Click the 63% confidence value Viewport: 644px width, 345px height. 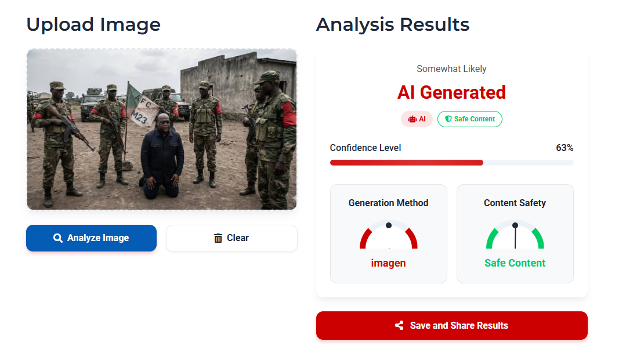[564, 148]
